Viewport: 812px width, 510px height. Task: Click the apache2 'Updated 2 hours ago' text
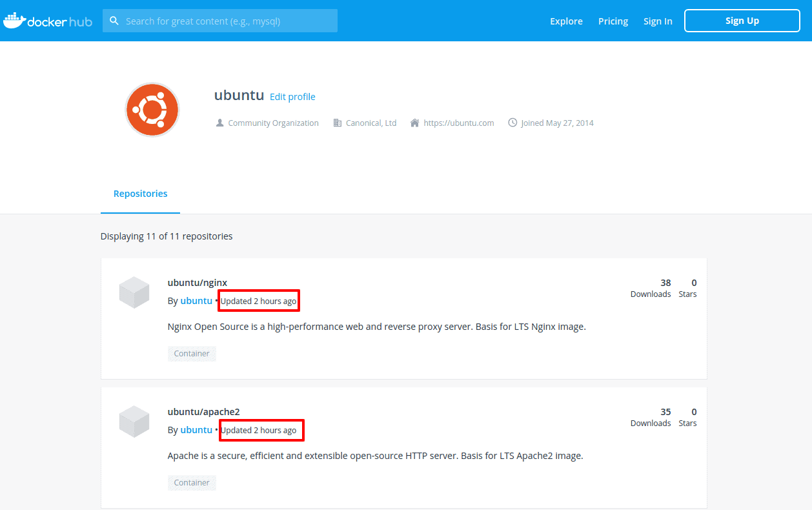click(x=259, y=431)
